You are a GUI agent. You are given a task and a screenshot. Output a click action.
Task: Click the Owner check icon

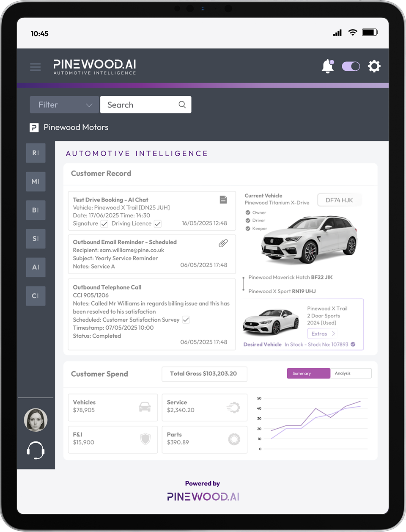click(248, 212)
